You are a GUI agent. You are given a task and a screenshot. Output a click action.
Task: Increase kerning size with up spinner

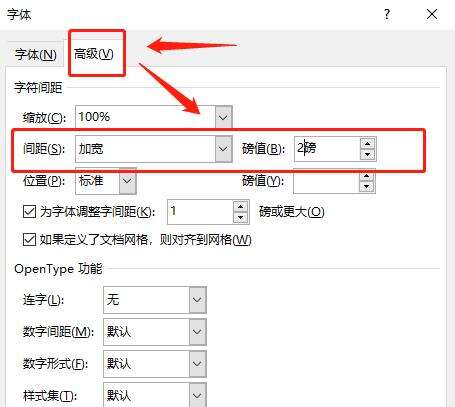(241, 207)
